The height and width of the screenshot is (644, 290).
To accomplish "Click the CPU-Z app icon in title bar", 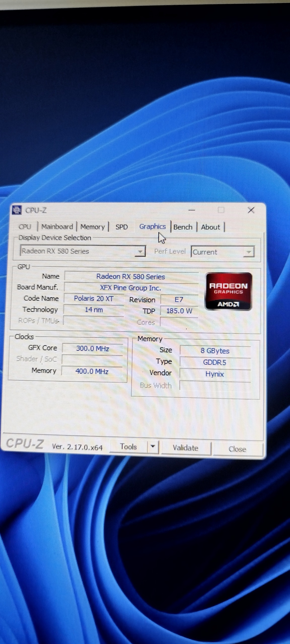I will coord(17,210).
